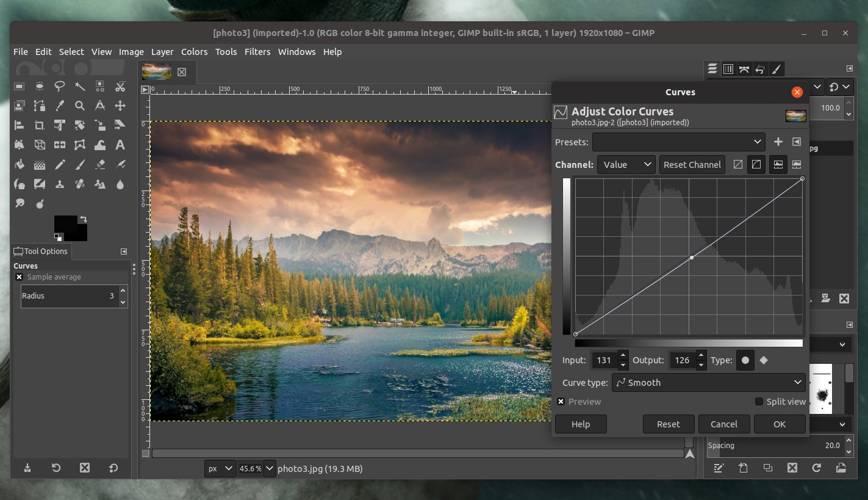Select the Fuzzy Select tool in the toolbox
Image resolution: width=868 pixels, height=500 pixels.
[x=80, y=86]
